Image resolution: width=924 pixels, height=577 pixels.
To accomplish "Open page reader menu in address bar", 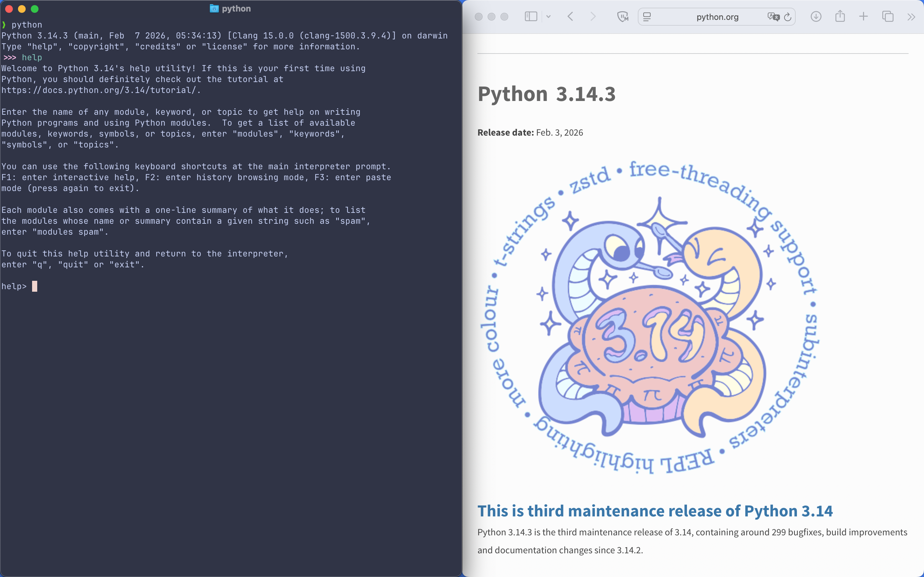I will (x=647, y=17).
